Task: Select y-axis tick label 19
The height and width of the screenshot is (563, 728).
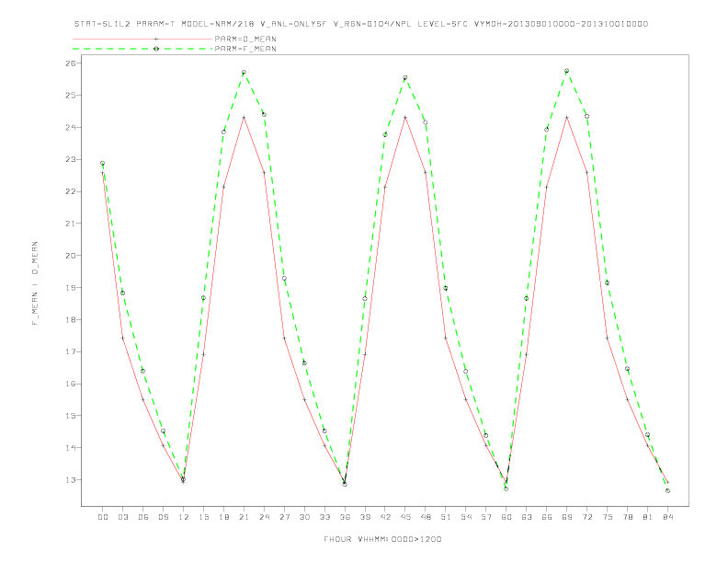Action: pos(71,288)
